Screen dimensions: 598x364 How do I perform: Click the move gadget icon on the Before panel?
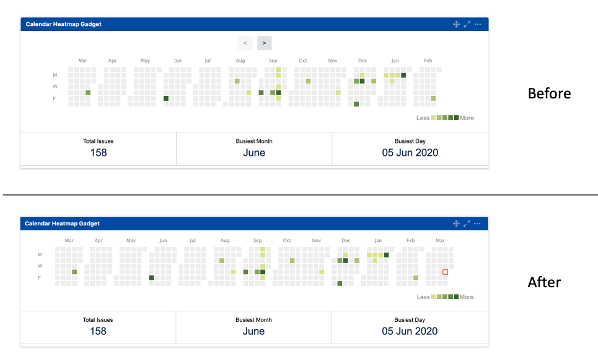(x=456, y=24)
